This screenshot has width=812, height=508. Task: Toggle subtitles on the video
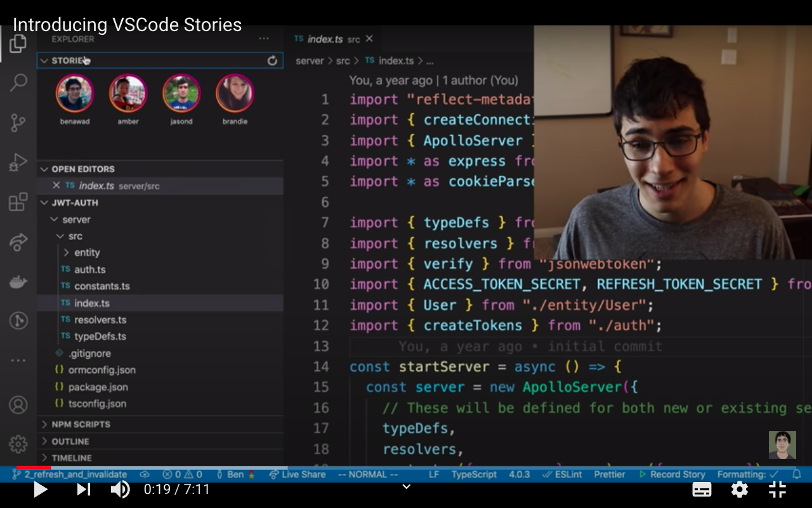click(x=702, y=490)
